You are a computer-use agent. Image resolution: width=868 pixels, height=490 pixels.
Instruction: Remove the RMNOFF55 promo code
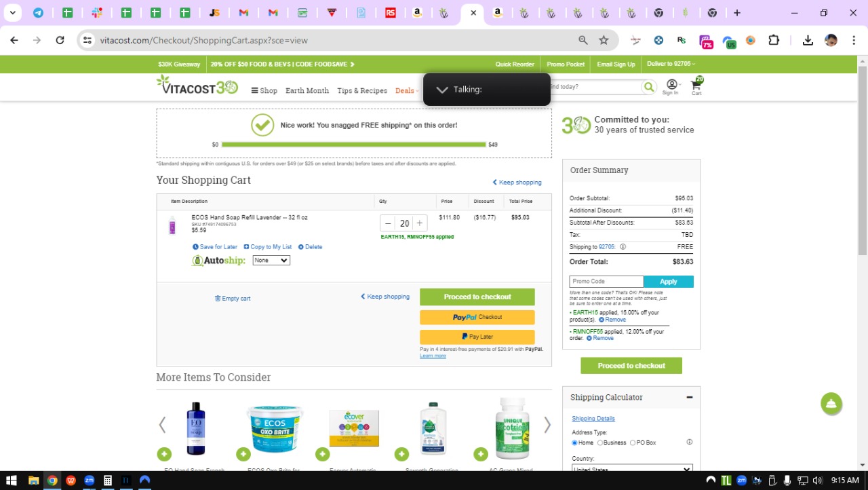(600, 338)
